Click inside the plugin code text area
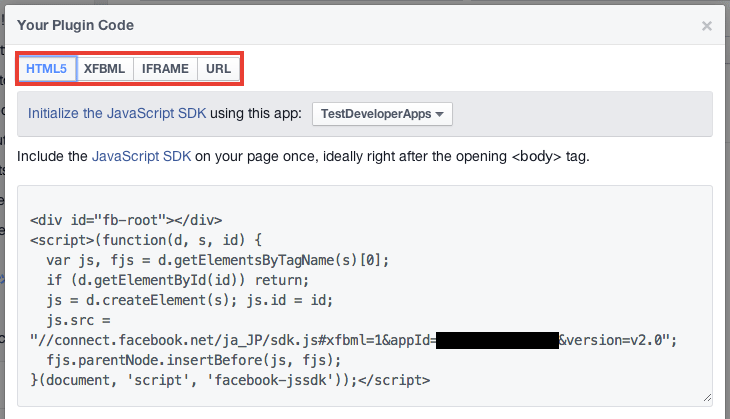 pyautogui.click(x=365, y=296)
